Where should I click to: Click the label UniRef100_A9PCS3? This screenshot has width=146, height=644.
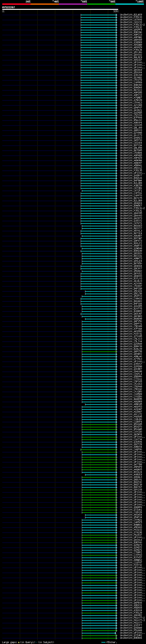pos(131,35)
